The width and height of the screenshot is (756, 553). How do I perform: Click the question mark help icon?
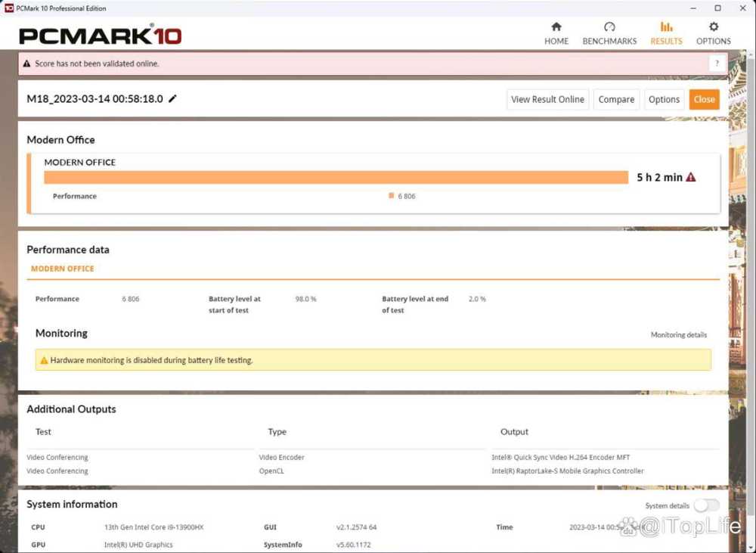point(716,64)
